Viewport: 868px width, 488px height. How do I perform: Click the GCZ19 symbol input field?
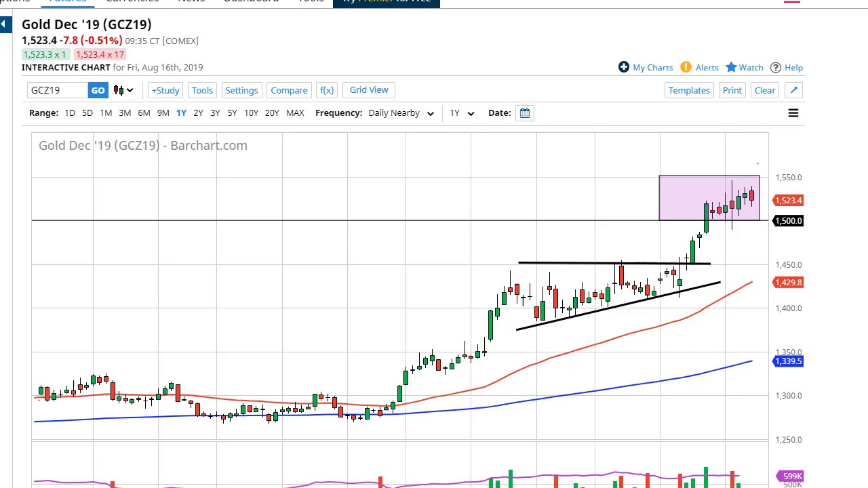(x=58, y=90)
